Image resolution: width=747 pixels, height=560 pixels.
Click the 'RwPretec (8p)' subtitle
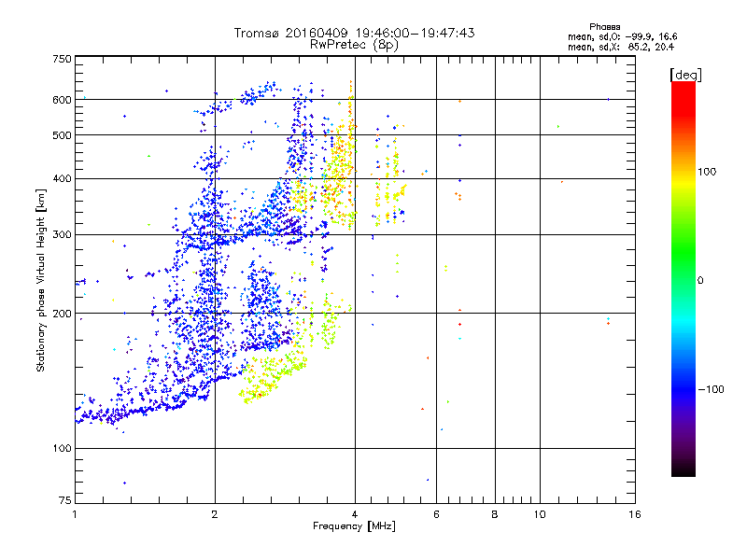(x=354, y=45)
